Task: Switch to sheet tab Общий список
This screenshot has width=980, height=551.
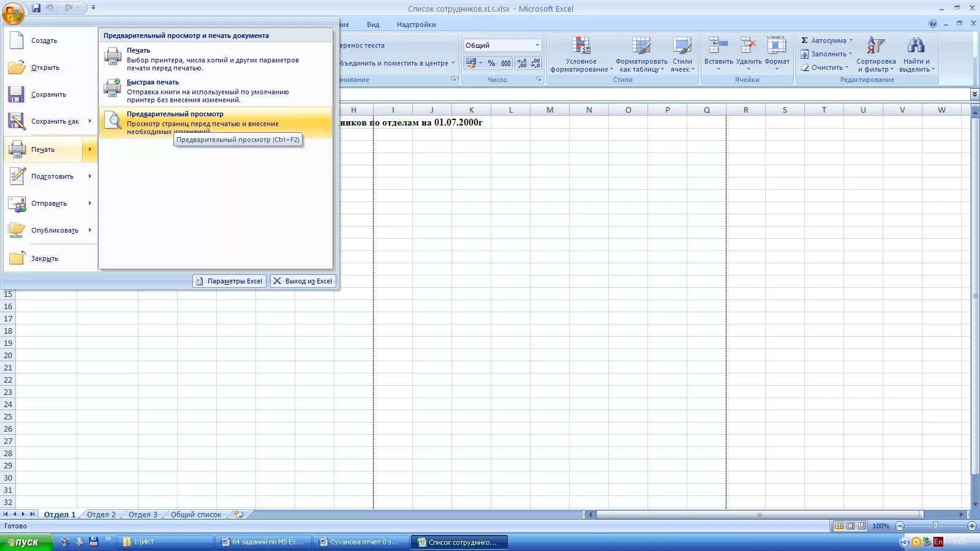Action: tap(196, 514)
